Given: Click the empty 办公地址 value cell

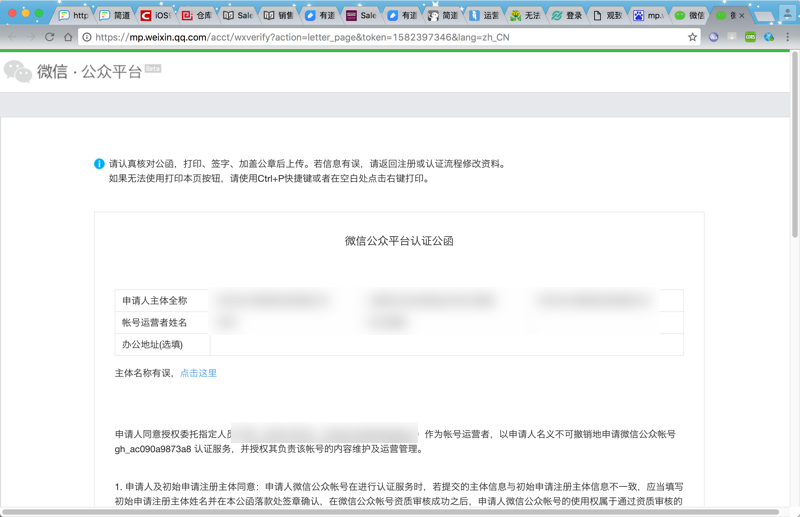Looking at the screenshot, I should point(446,344).
